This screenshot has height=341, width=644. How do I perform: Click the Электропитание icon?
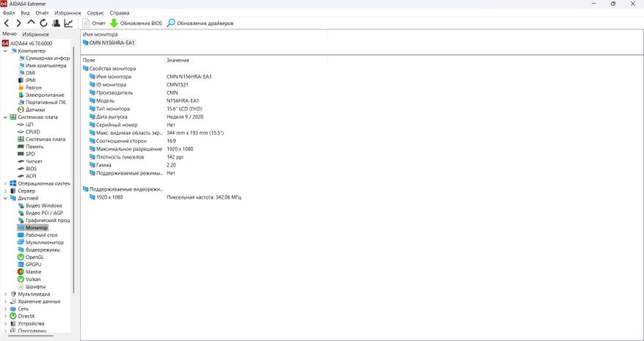pos(21,95)
